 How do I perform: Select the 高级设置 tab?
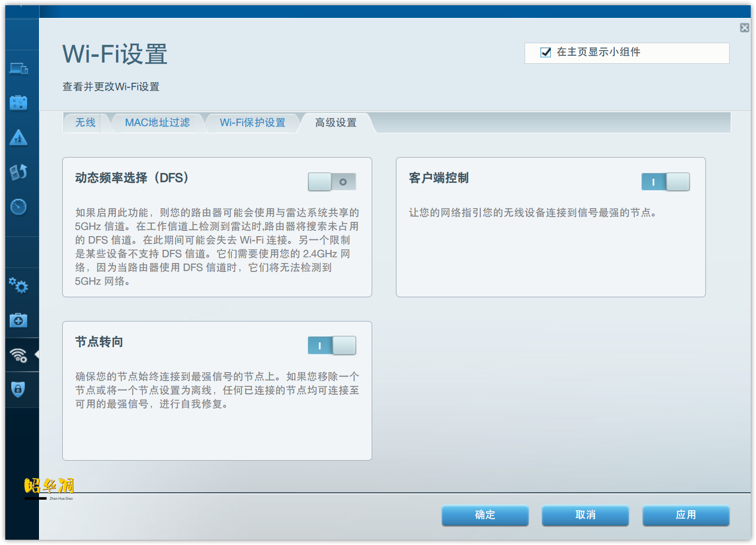[336, 123]
